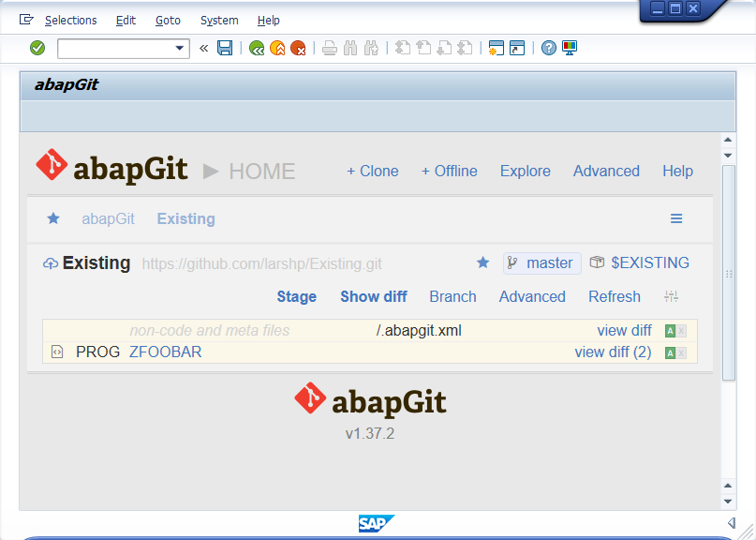This screenshot has height=540, width=756.
Task: Open the Selections menu
Action: [x=71, y=21]
